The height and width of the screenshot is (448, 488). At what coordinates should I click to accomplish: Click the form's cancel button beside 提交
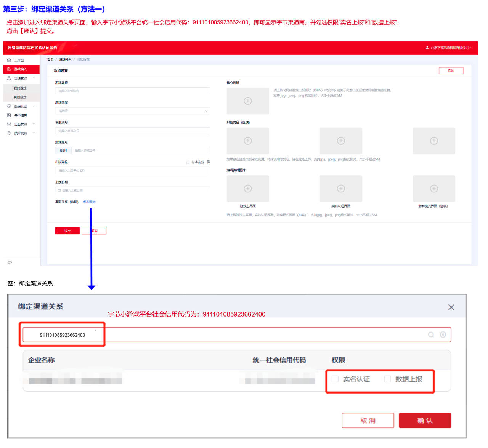[x=94, y=231]
